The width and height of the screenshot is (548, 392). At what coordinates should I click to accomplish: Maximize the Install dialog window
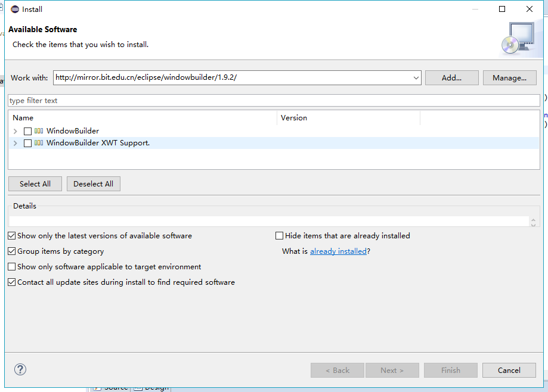tap(502, 9)
